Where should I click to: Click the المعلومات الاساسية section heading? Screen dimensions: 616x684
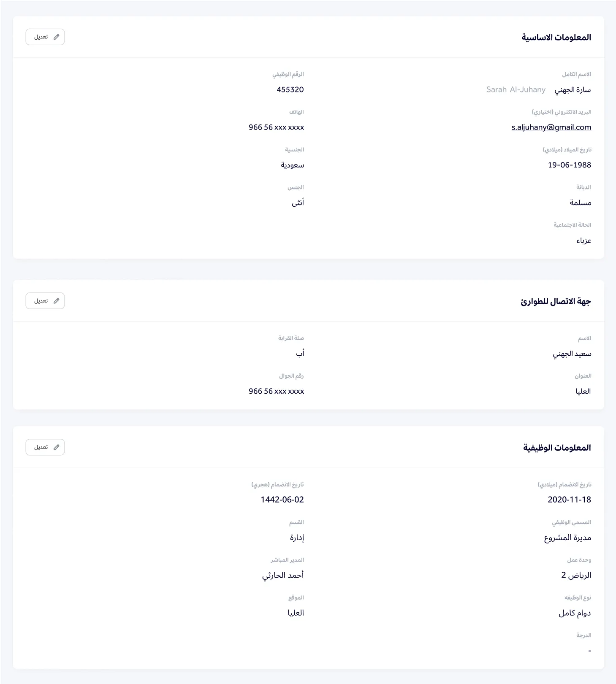[x=556, y=38]
